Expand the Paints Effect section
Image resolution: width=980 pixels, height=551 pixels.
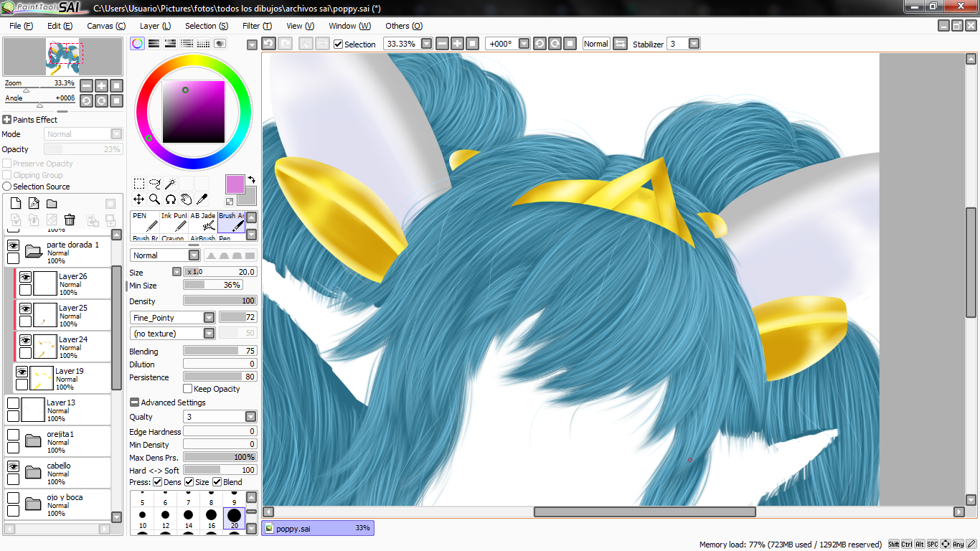pos(7,120)
